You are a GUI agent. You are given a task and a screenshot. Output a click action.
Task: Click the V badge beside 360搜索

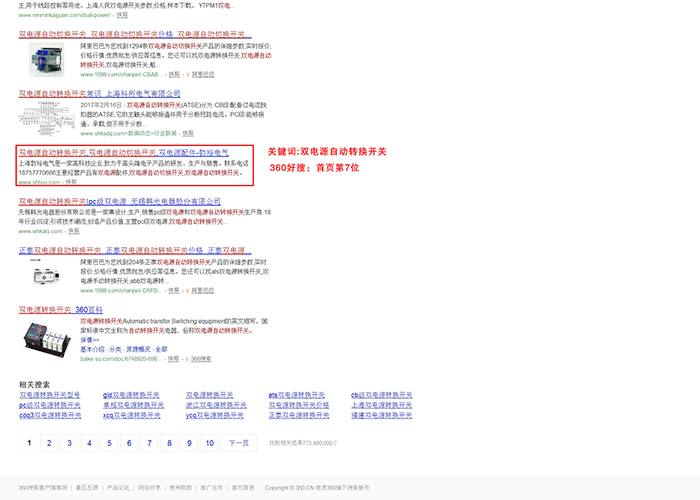click(187, 359)
